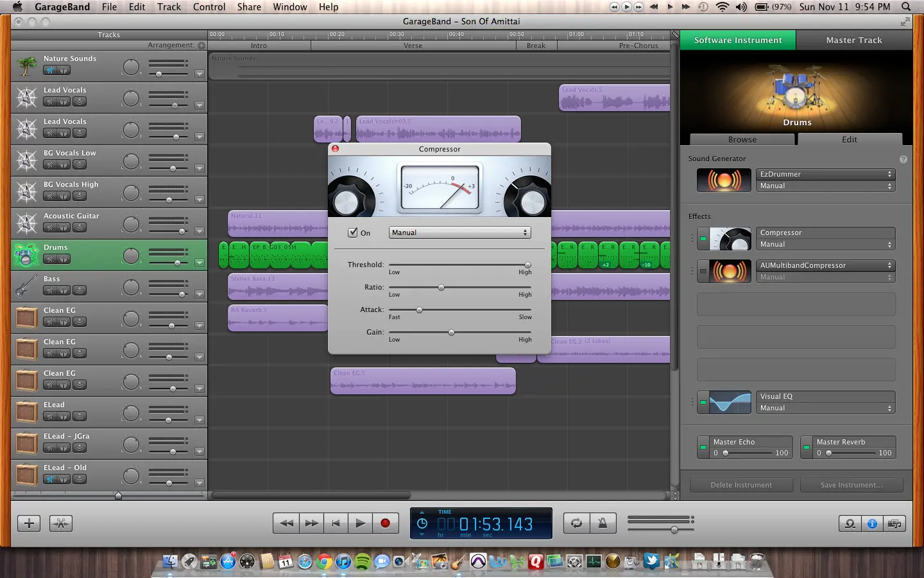Toggle the metronome button
The width and height of the screenshot is (924, 578).
coord(603,523)
